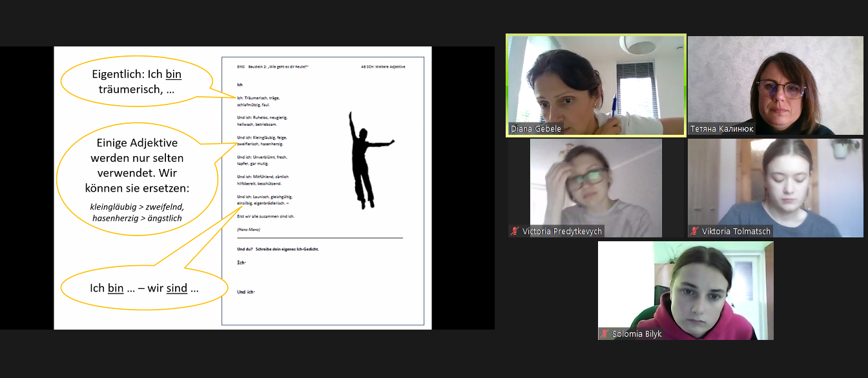The image size is (868, 378).
Task: Click the 'Baustein 2' worksheet heading
Action: point(278,67)
